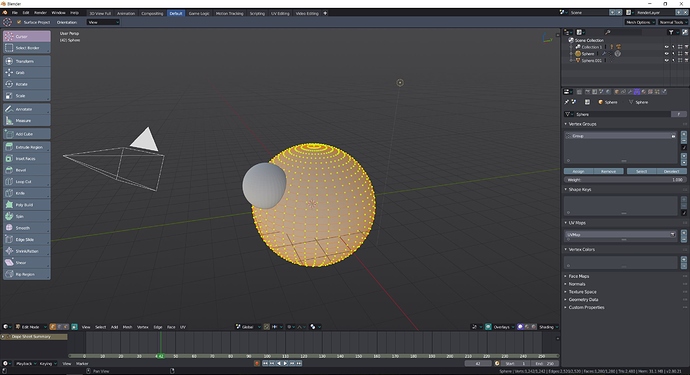Switch to the UV Editing workspace tab
This screenshot has width=690, height=375.
click(280, 13)
